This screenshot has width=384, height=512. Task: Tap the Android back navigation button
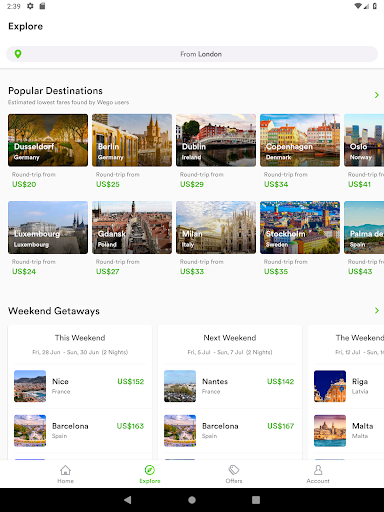tap(128, 500)
